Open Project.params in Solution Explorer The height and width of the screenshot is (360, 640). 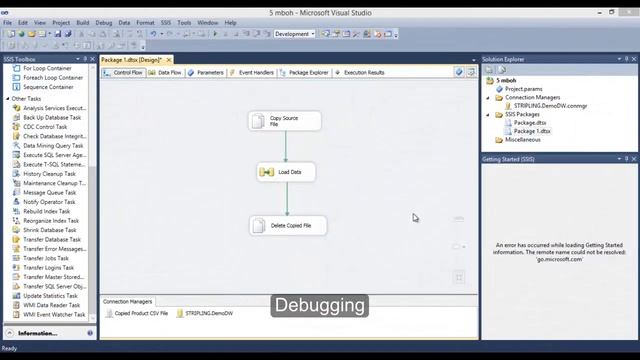pos(519,89)
